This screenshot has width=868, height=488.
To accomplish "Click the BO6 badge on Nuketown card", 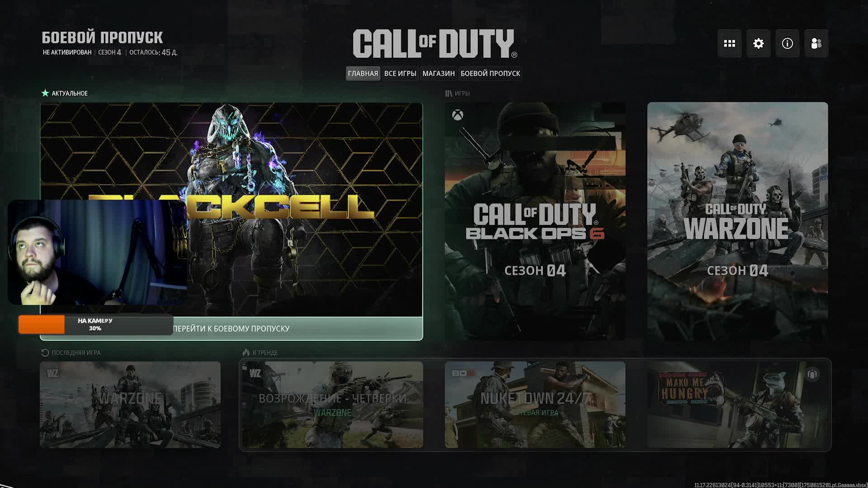I will (x=462, y=373).
